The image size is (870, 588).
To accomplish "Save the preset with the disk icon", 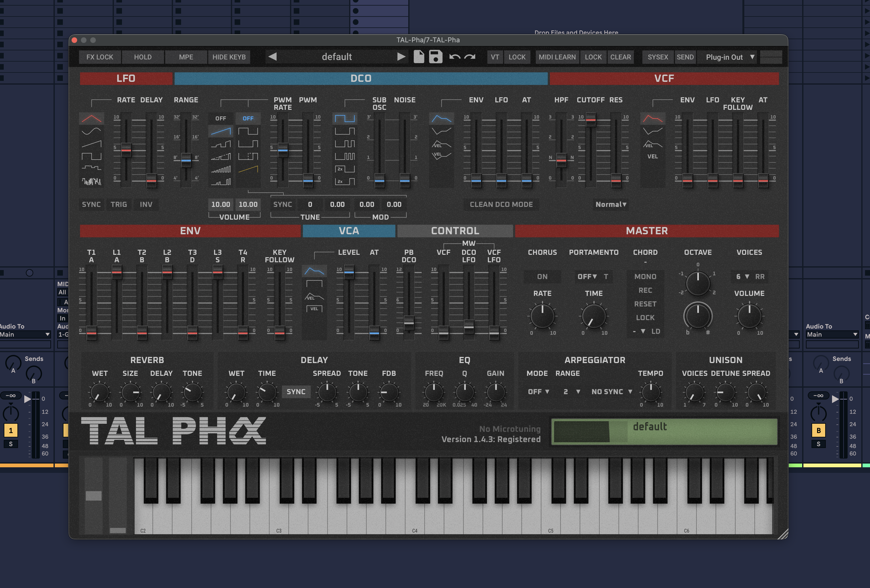I will 436,57.
